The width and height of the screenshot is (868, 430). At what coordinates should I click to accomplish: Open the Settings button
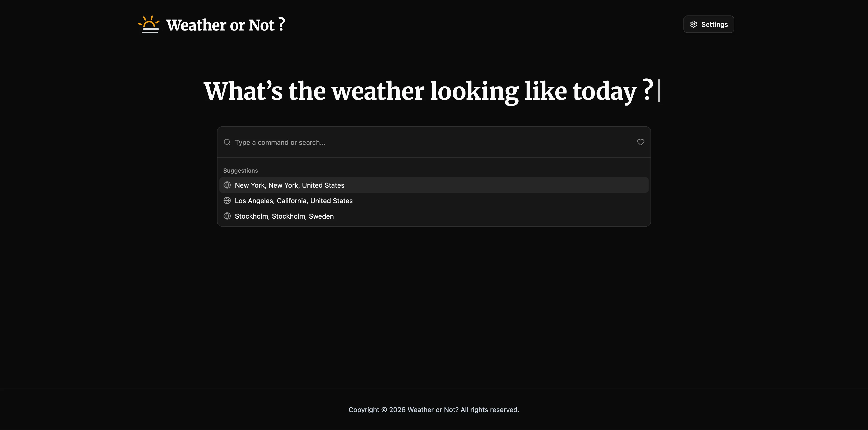(x=709, y=24)
